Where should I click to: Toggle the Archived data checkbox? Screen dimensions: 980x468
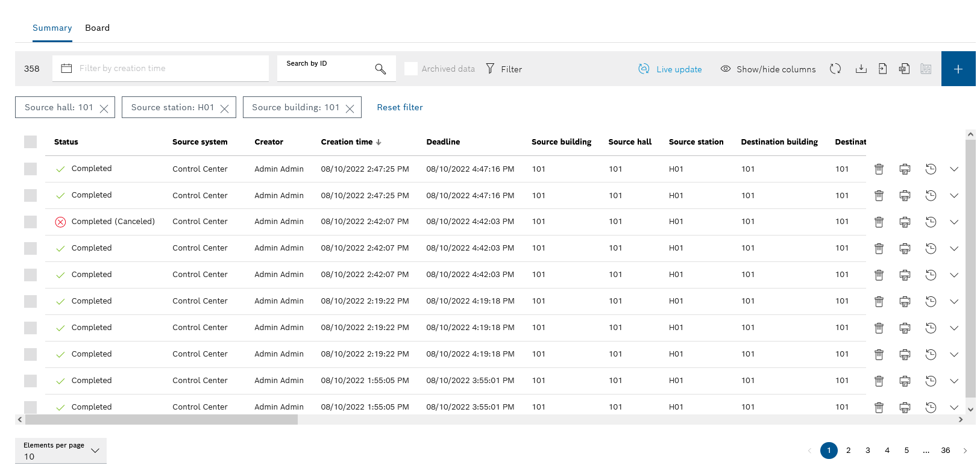[411, 69]
